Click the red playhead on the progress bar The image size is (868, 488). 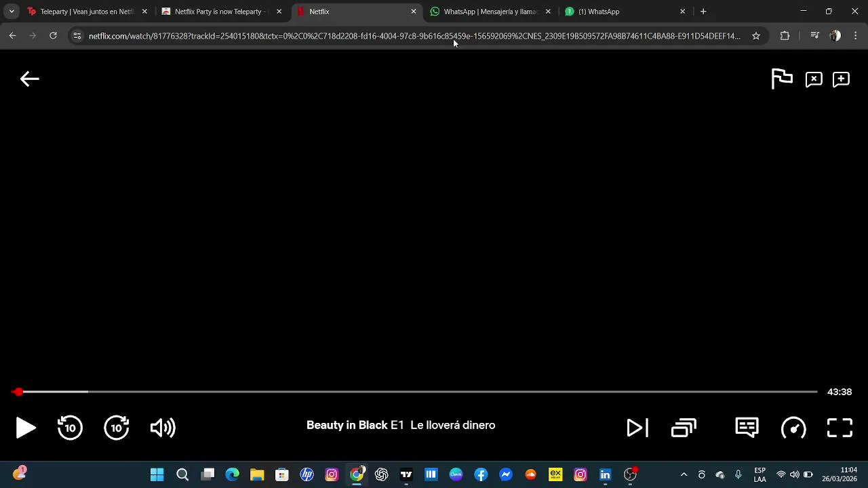[x=18, y=392]
